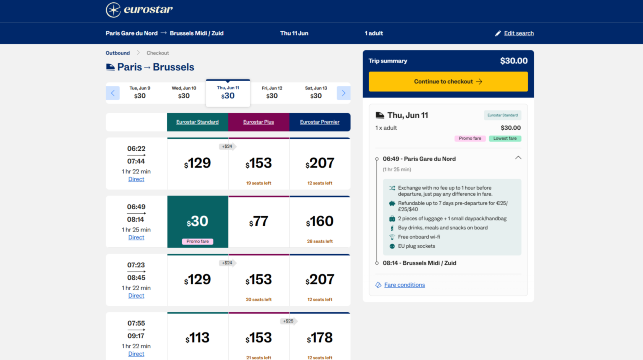
Task: Show earlier dates with left arrow
Action: click(113, 93)
